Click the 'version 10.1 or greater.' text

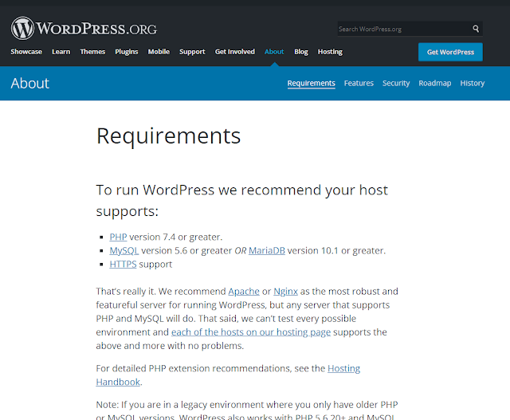(x=336, y=251)
